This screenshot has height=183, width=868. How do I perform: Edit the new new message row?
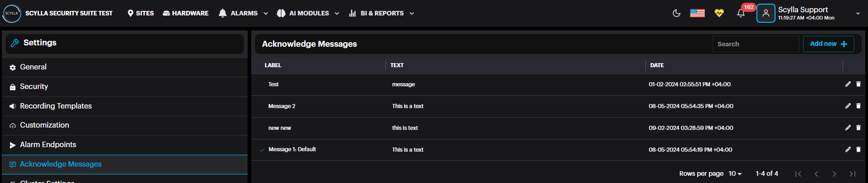pos(848,128)
